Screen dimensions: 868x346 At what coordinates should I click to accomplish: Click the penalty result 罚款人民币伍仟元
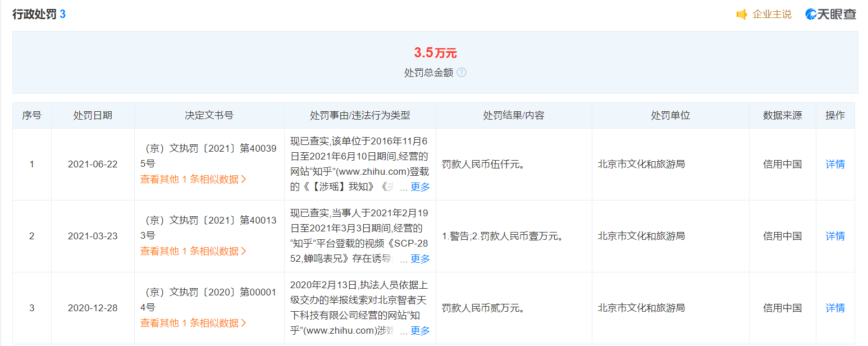click(x=483, y=164)
